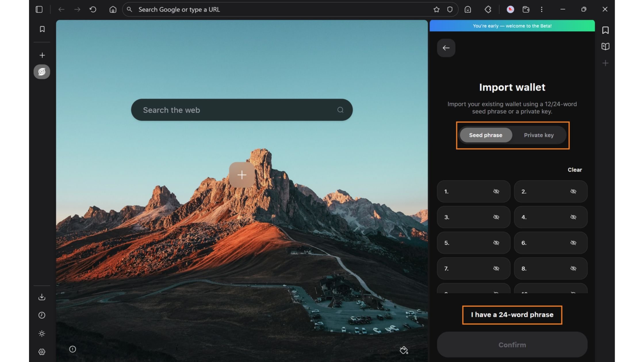Viewport: 644px width, 362px height.
Task: Show seed word 5 using the eye icon
Action: [x=496, y=243]
